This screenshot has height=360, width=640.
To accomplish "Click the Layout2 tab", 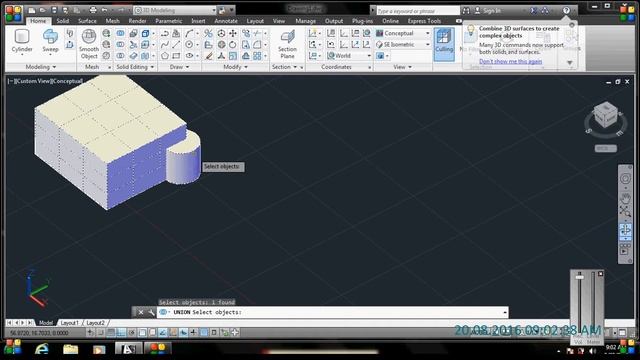I will (95, 323).
